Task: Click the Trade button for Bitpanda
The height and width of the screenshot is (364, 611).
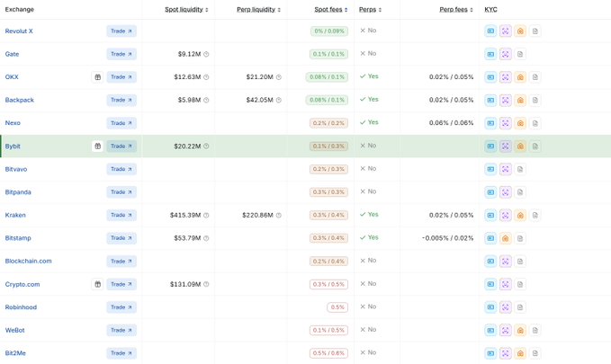Action: coord(121,192)
